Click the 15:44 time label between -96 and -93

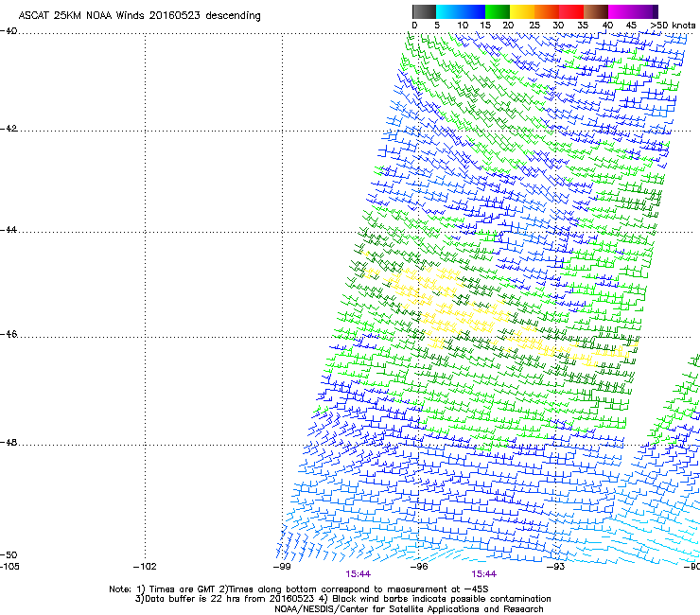[484, 574]
